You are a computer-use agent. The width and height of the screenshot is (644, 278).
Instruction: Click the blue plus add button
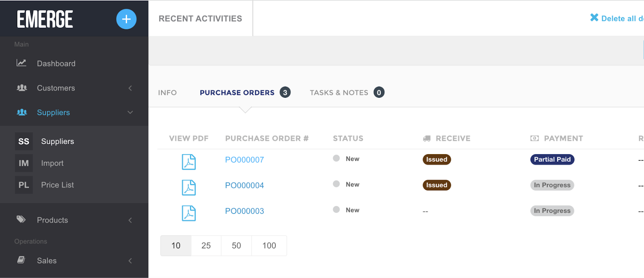(126, 19)
